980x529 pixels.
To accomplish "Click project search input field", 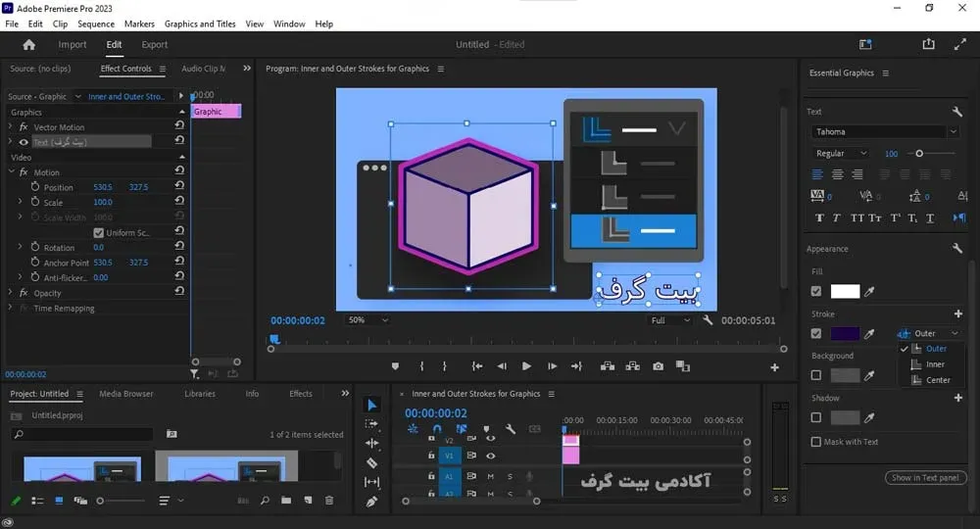I will pos(82,434).
